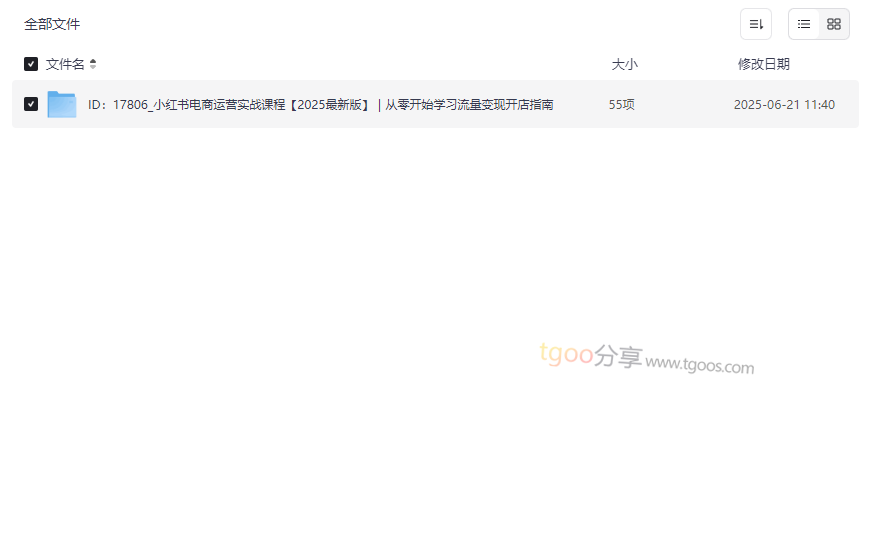Sort files by 大小 column
The width and height of the screenshot is (874, 538).
coord(624,64)
